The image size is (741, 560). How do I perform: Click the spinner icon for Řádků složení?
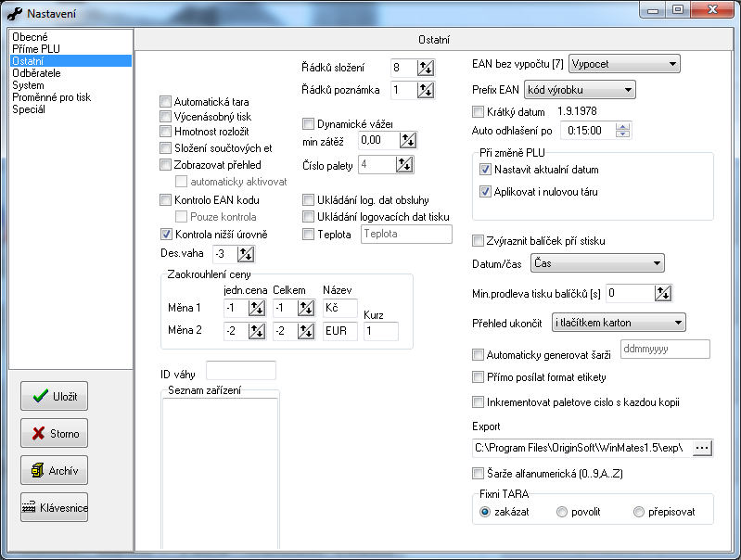tap(426, 68)
